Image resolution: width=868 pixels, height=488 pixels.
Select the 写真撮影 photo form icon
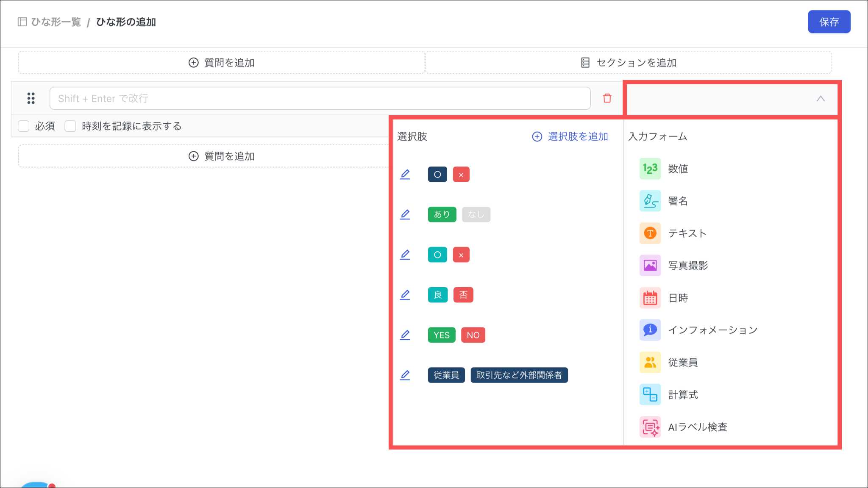(650, 266)
